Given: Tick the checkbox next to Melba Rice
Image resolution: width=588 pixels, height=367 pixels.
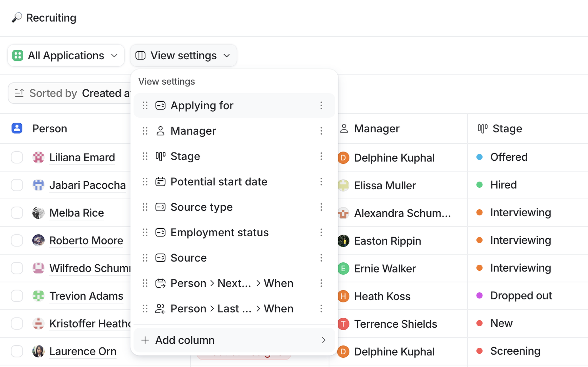Looking at the screenshot, I should [x=17, y=213].
